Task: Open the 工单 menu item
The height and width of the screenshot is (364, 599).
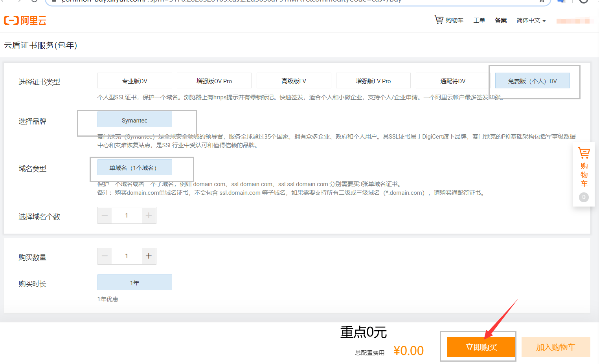Action: pyautogui.click(x=479, y=20)
